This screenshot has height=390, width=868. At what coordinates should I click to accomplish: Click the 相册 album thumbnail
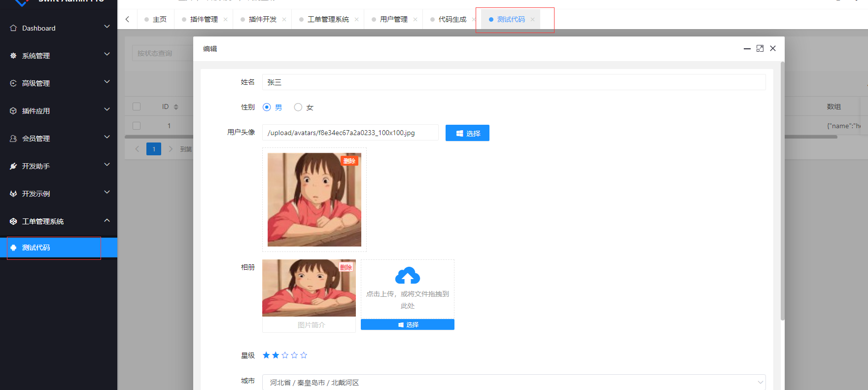point(309,288)
